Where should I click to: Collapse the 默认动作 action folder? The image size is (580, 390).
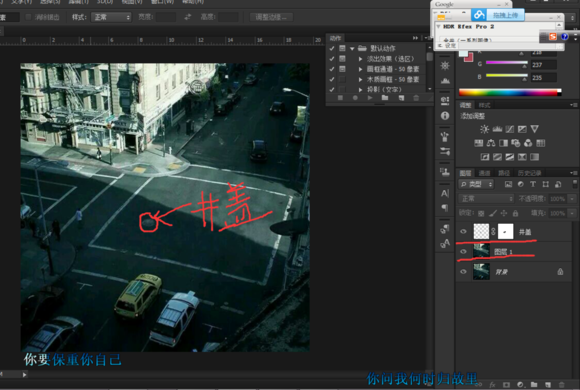pyautogui.click(x=352, y=48)
